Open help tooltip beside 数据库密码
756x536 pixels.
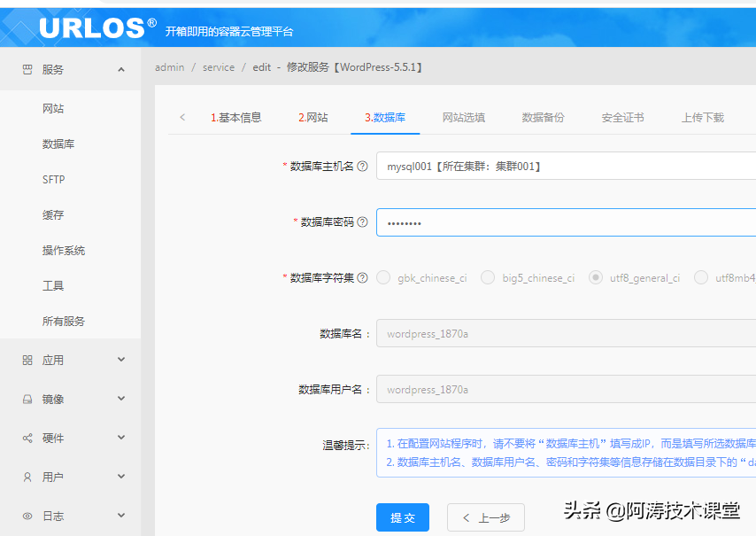coord(363,221)
